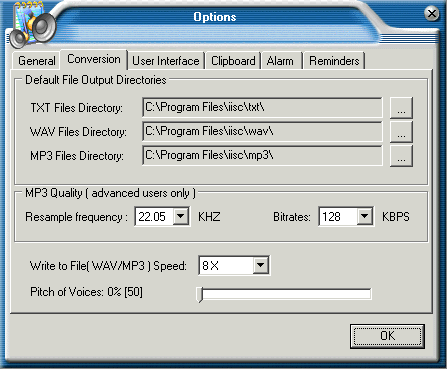This screenshot has width=447, height=369.
Task: Click the "WAV Files Directory:" label
Action: pos(78,132)
